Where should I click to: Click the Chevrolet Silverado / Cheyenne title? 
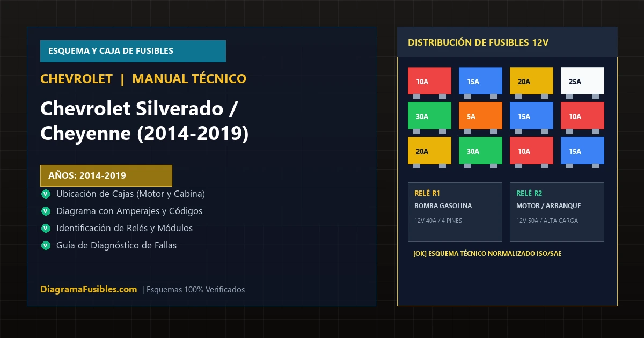[145, 121]
